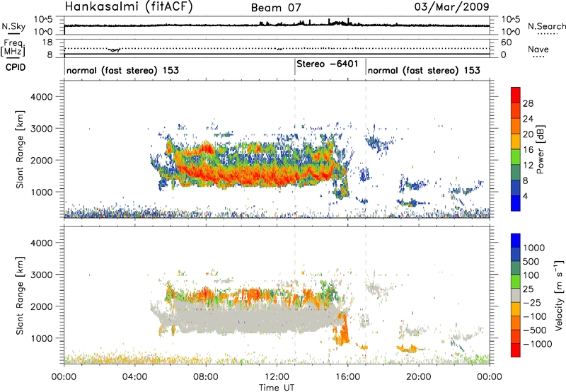Select the Freq. [MHz] axis label
Image resolution: width=566 pixels, height=392 pixels.
pyautogui.click(x=13, y=48)
